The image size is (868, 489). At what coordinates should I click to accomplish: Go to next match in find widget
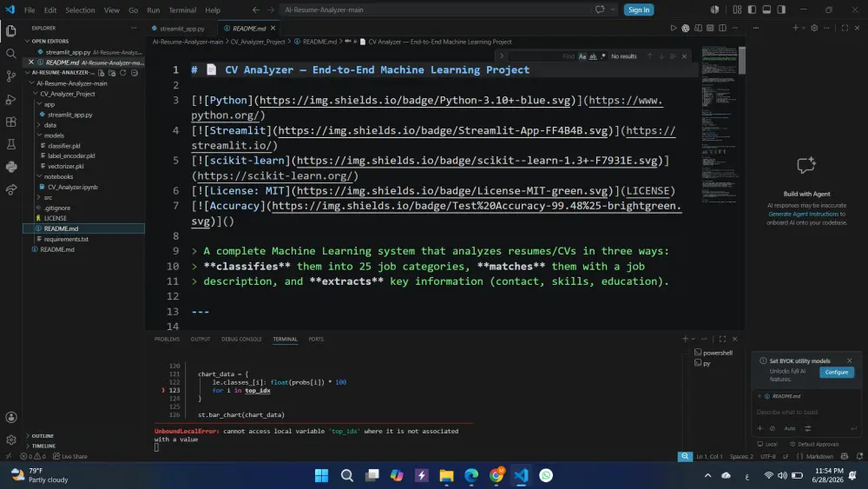[x=661, y=56]
